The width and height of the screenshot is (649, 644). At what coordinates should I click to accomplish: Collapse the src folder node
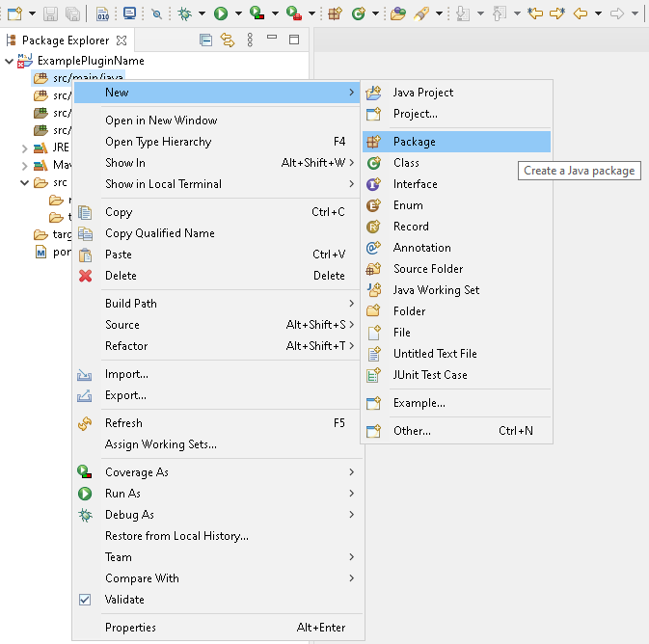(24, 182)
